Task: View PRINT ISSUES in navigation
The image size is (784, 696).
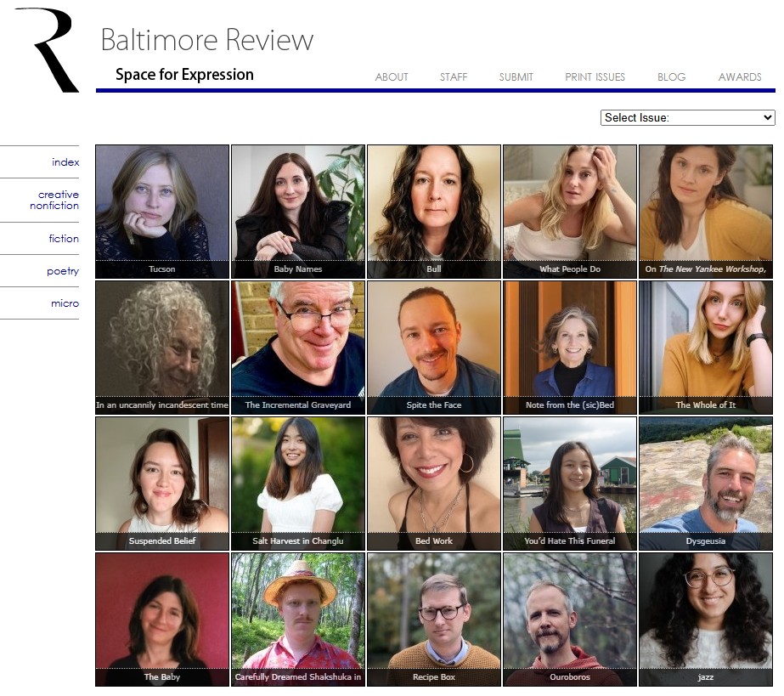Action: tap(595, 77)
